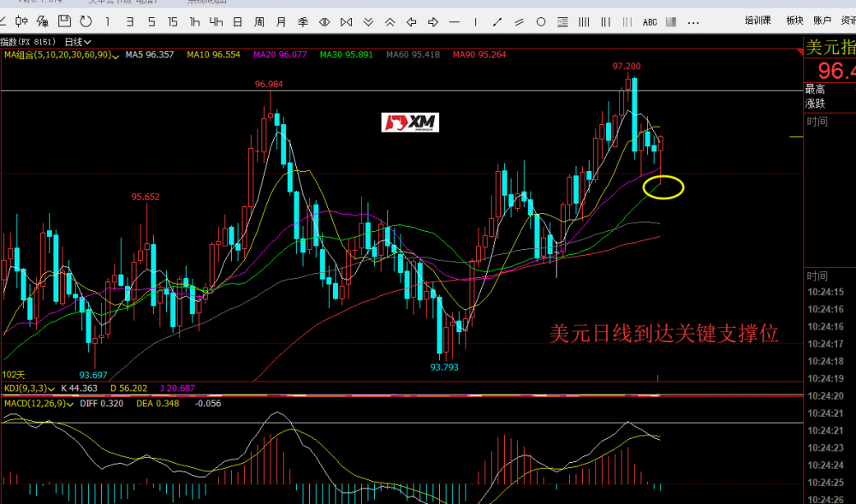Click the horizontal retracement levels tool icon
Screen dimensions: 856x504
pyautogui.click(x=563, y=21)
